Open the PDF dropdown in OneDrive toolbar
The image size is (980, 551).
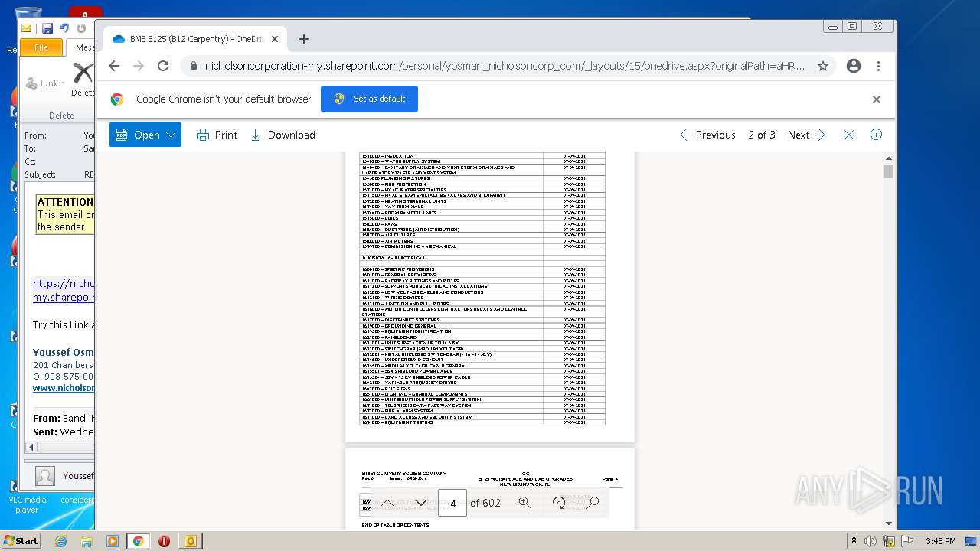click(x=145, y=135)
